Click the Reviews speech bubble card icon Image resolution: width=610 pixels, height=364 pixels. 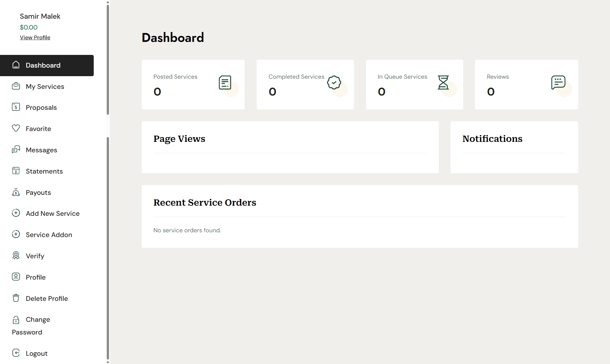point(558,83)
